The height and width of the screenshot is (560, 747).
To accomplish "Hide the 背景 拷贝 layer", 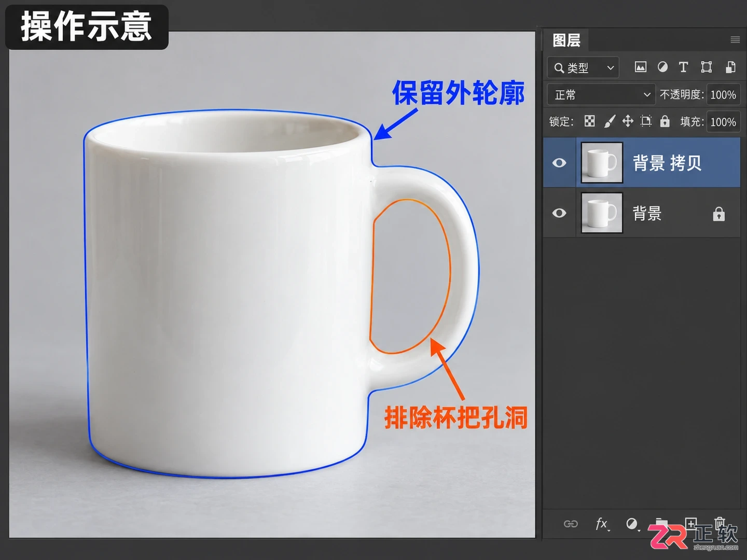I will (559, 163).
